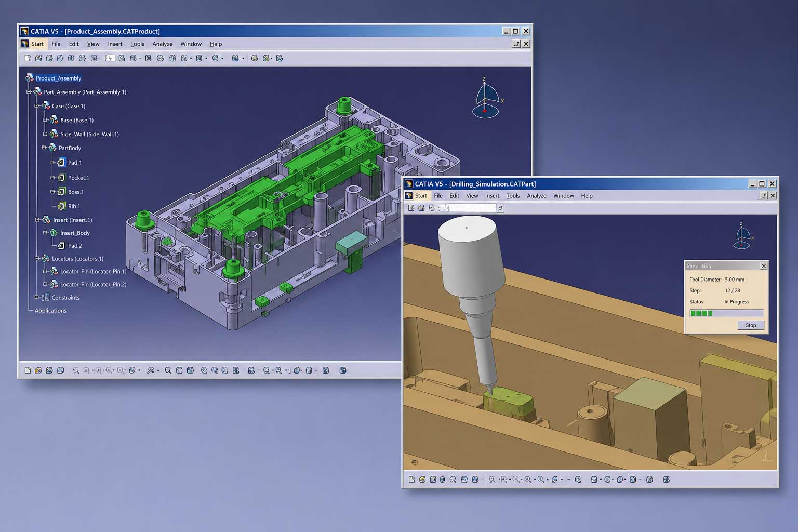Click the Rib.1 feature icon in the tree
Image resolution: width=798 pixels, height=532 pixels.
pos(61,206)
